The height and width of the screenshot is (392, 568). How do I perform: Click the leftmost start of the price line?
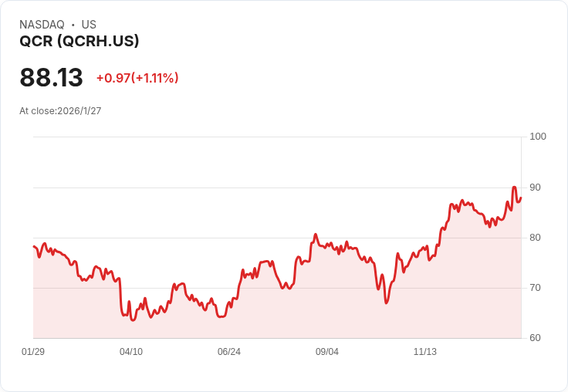point(34,246)
